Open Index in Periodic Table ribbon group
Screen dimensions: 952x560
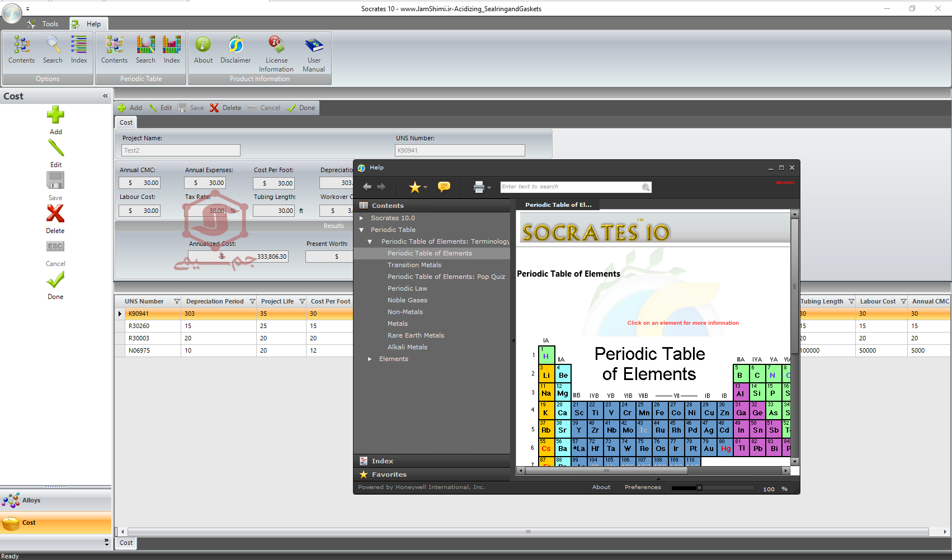click(172, 50)
